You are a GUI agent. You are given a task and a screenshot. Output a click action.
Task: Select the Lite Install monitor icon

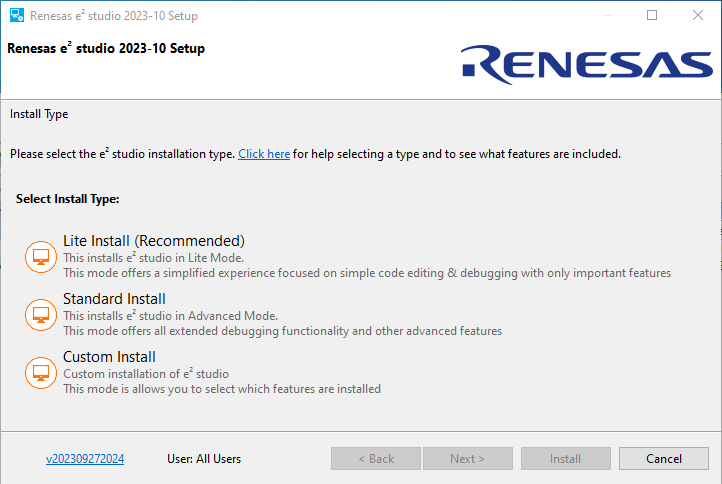[41, 257]
